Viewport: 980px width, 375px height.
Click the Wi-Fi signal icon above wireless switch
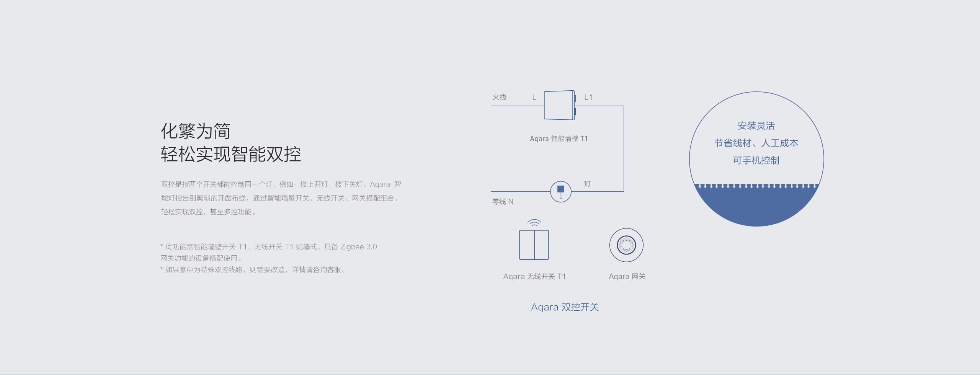(534, 223)
